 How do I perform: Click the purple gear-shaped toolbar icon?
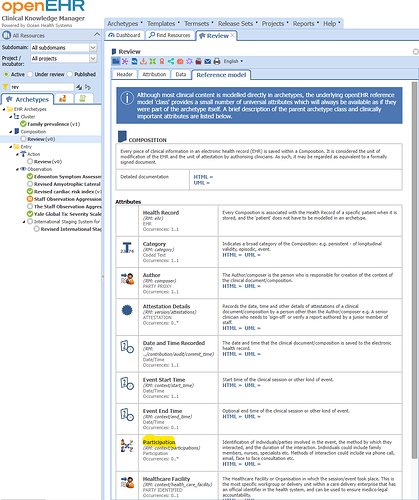coord(189,61)
